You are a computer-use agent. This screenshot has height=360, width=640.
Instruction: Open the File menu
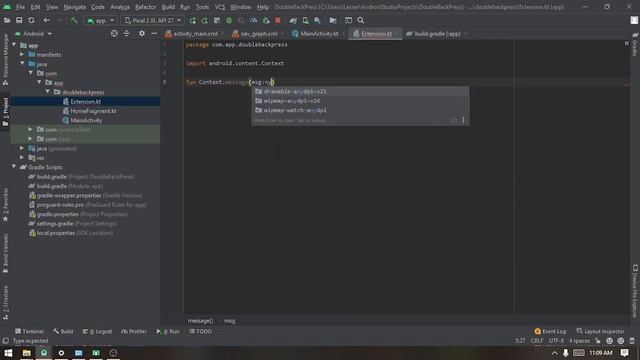tap(20, 7)
